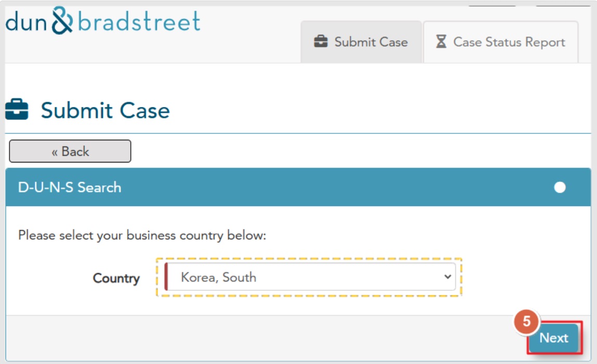Click the 'Please select your business country' text

142,235
